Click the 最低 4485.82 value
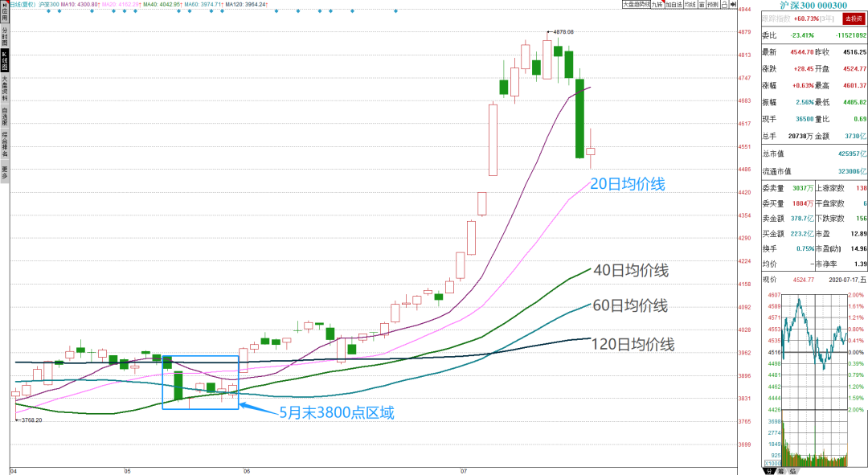 click(854, 102)
